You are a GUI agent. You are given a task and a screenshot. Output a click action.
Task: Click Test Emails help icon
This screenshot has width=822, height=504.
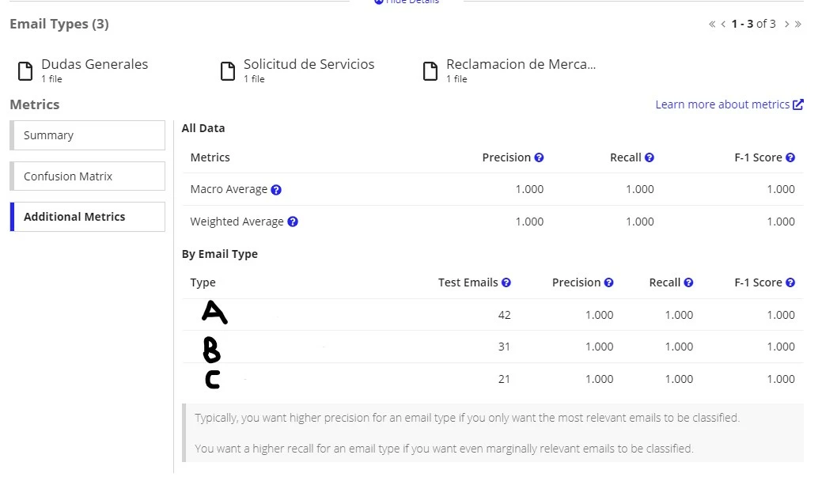506,282
